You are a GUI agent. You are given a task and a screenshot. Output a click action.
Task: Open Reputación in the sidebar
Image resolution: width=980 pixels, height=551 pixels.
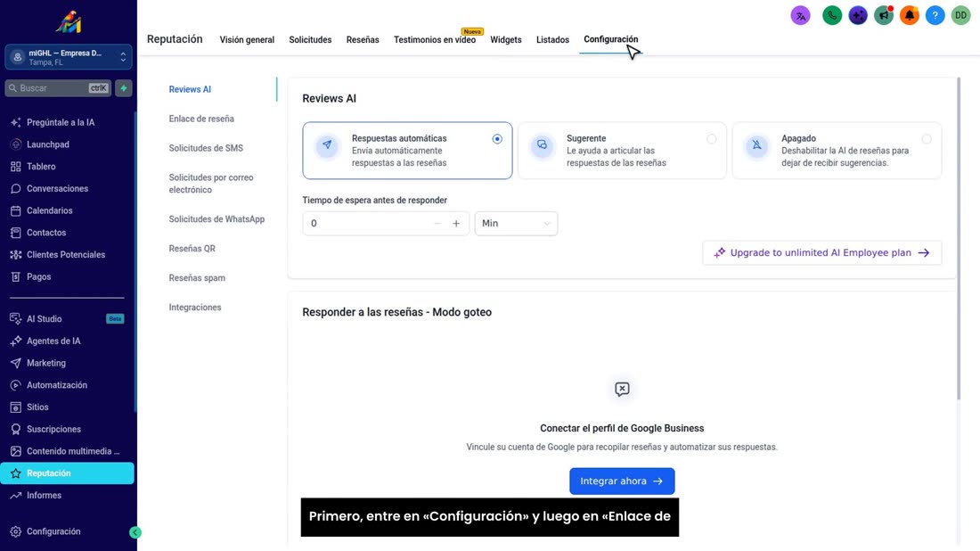pos(68,473)
